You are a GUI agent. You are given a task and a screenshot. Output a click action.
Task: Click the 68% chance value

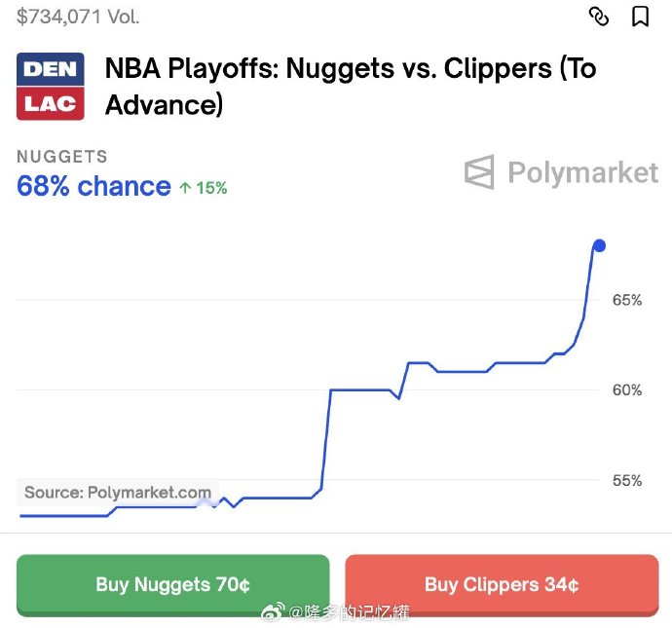pyautogui.click(x=93, y=186)
